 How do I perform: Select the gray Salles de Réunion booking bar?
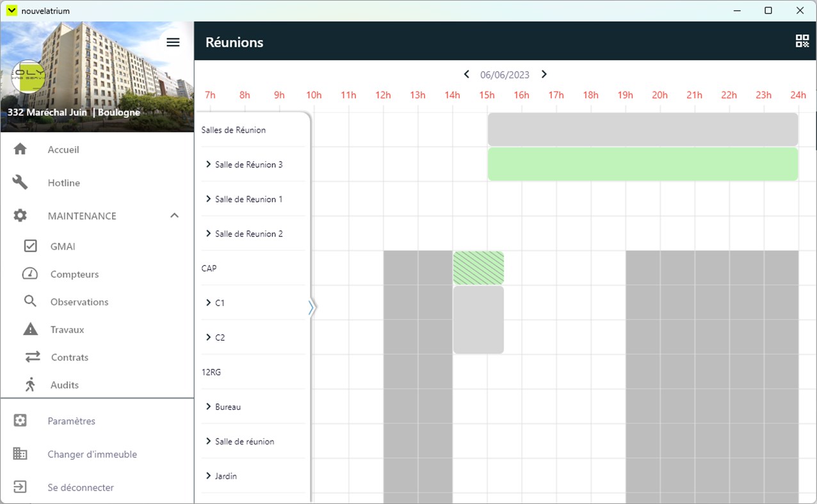coord(643,129)
